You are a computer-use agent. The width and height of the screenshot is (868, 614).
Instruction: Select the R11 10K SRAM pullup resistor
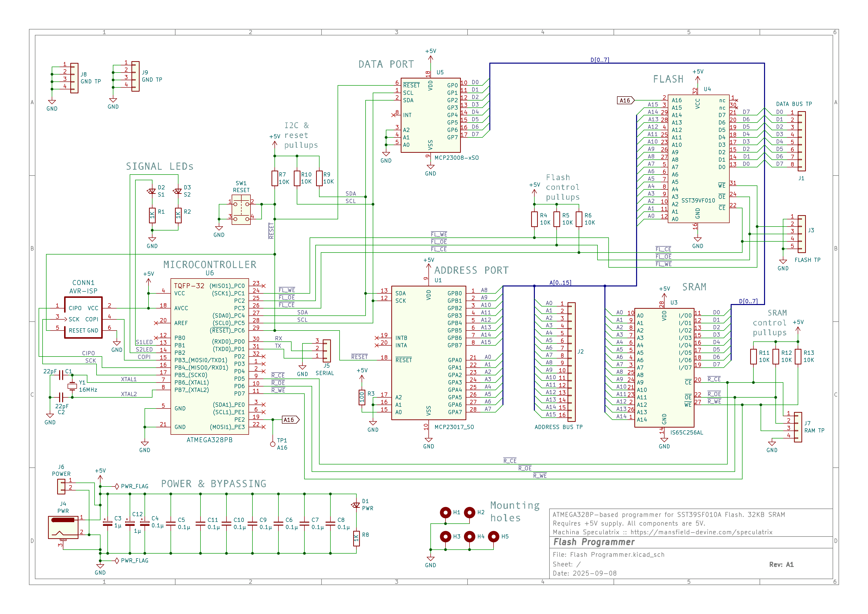[x=753, y=357]
